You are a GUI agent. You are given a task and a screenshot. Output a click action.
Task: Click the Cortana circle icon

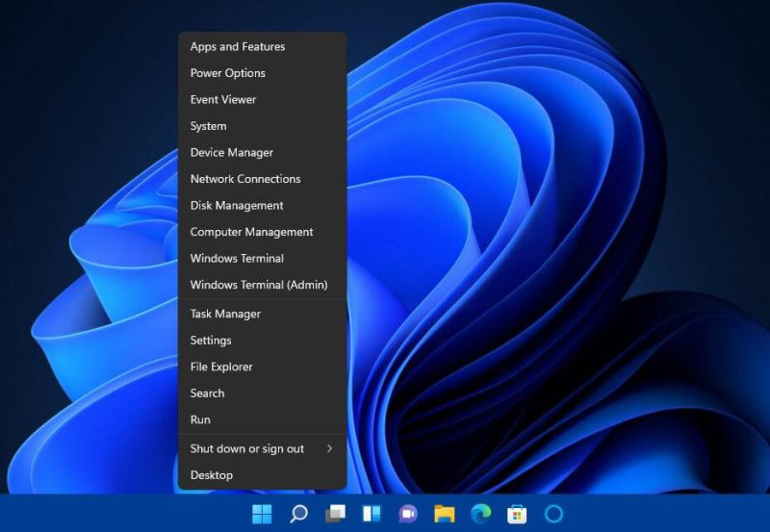pyautogui.click(x=553, y=514)
